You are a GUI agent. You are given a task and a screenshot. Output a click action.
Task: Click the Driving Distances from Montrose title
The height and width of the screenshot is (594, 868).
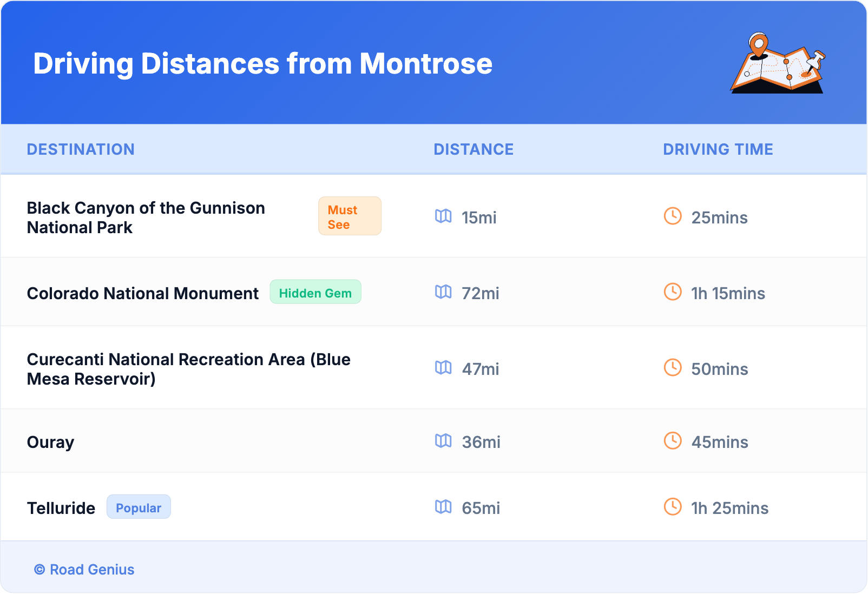(263, 64)
